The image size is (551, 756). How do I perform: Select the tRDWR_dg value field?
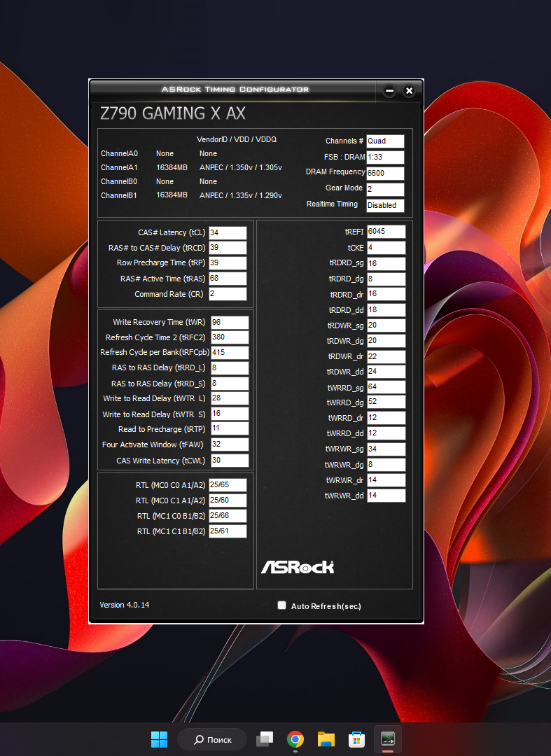click(x=386, y=341)
